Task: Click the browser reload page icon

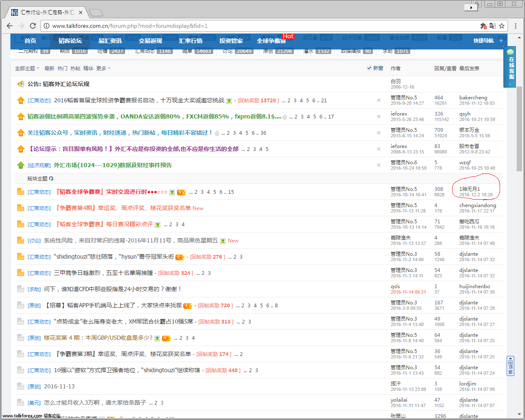Action: click(33, 26)
